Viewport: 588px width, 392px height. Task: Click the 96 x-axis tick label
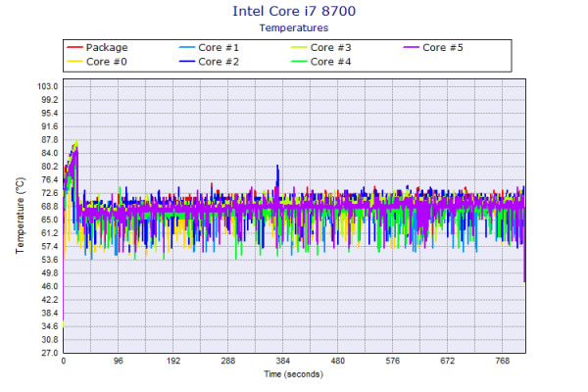[x=119, y=361]
